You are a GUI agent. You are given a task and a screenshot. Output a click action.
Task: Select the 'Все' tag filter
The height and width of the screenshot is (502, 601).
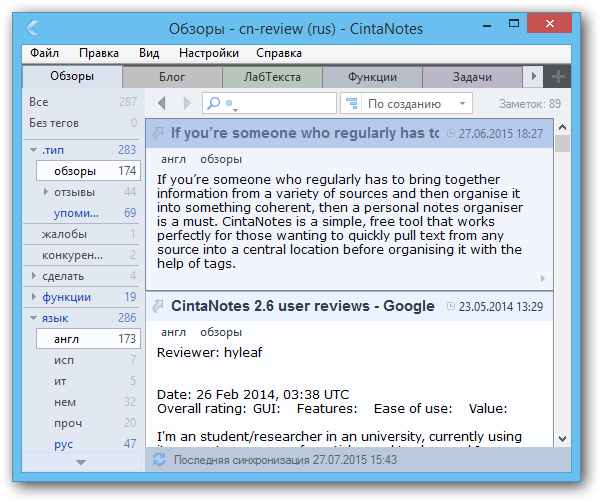click(x=81, y=102)
